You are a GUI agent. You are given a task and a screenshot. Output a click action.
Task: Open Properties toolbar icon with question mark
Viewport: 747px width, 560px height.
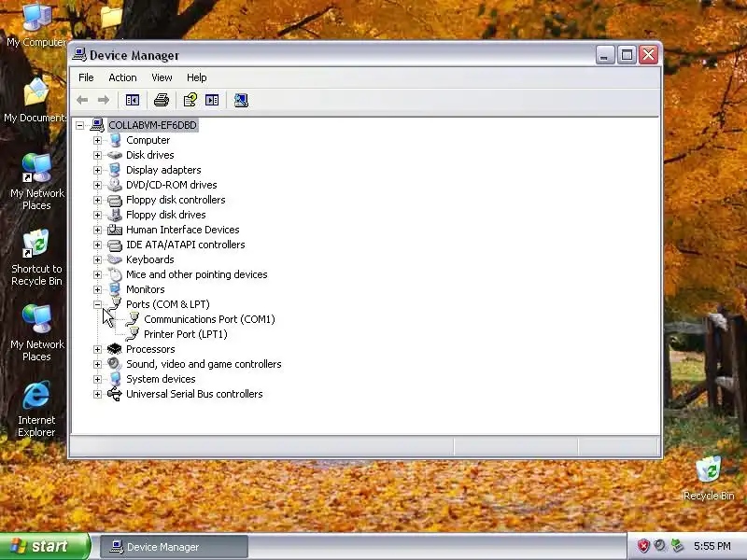tap(190, 100)
